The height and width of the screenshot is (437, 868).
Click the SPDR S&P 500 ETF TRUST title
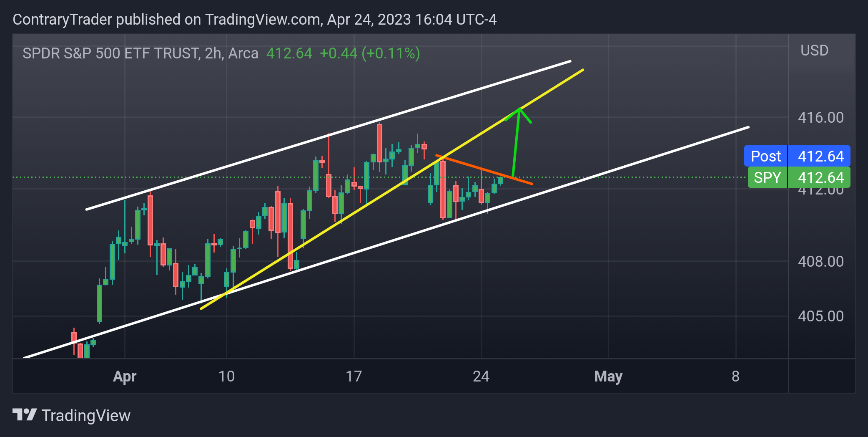[140, 53]
